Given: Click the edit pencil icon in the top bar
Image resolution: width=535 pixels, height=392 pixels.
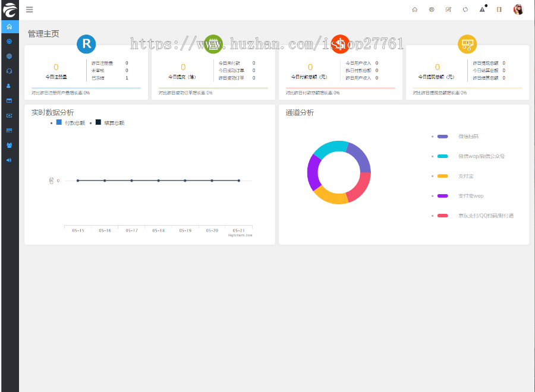Looking at the screenshot, I should (448, 10).
